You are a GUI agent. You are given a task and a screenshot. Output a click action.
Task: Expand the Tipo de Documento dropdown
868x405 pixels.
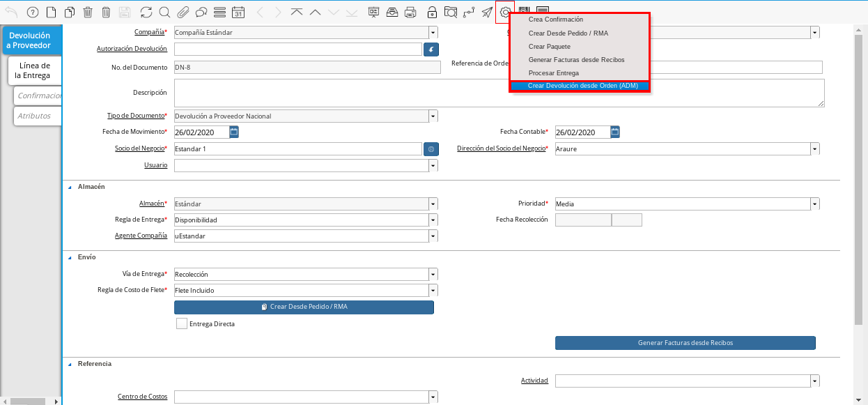[x=433, y=116]
